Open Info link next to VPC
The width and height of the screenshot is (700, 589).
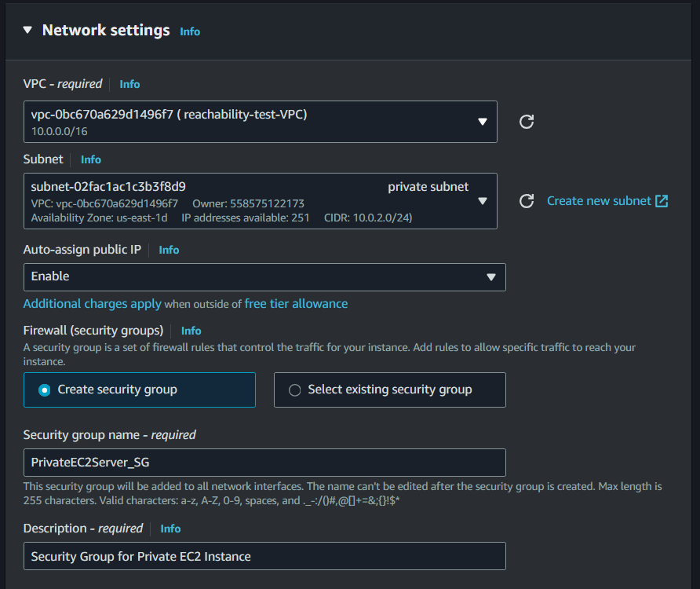tap(129, 84)
